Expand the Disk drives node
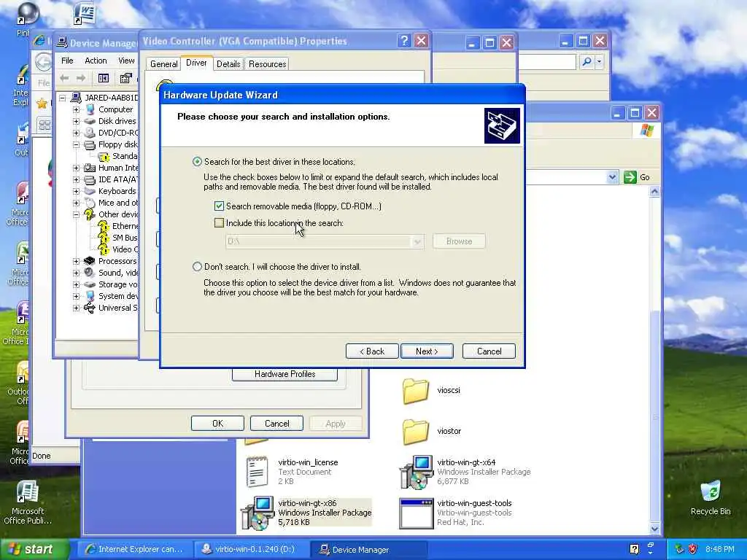Viewport: 747px width, 560px height. (x=76, y=121)
